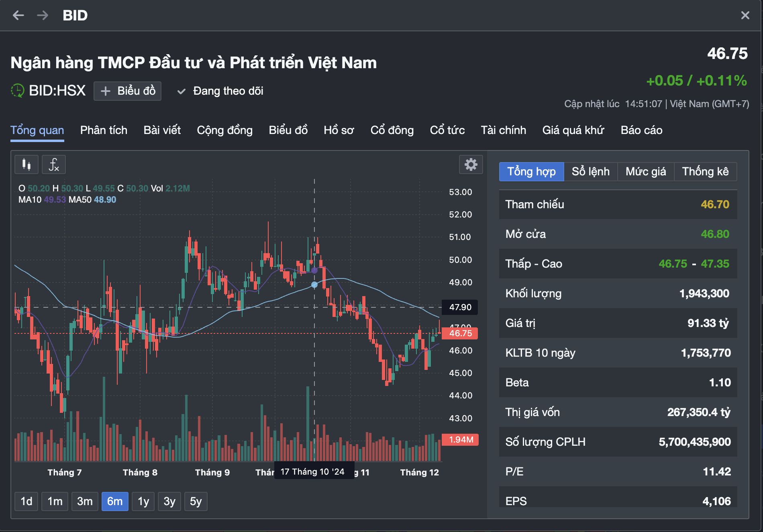This screenshot has width=763, height=532.
Task: Open the Hồ sơ tab
Action: click(339, 130)
